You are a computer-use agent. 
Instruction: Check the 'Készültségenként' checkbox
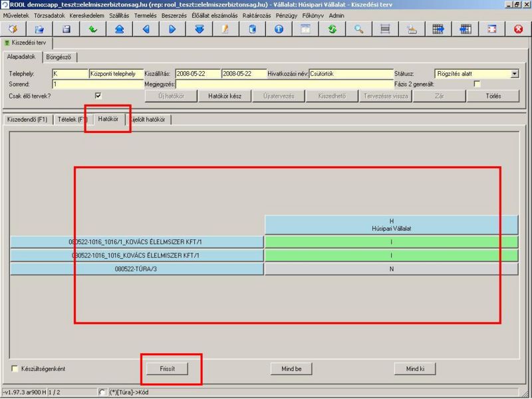[x=15, y=368]
